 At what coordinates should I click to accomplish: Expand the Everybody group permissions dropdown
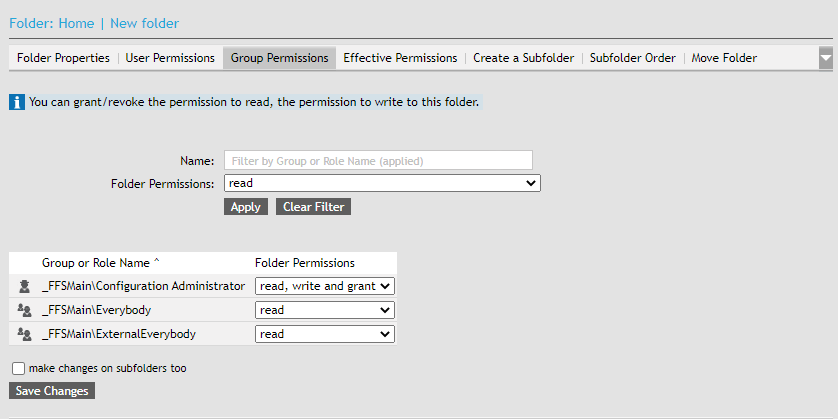325,310
